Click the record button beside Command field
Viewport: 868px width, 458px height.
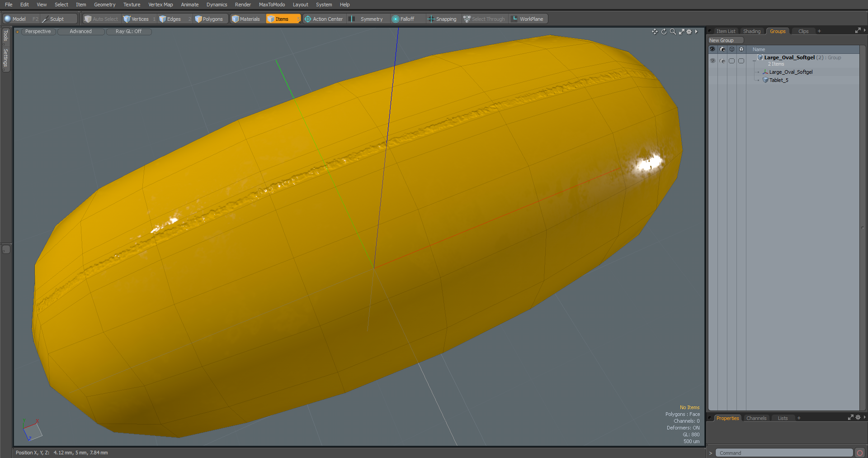(859, 453)
